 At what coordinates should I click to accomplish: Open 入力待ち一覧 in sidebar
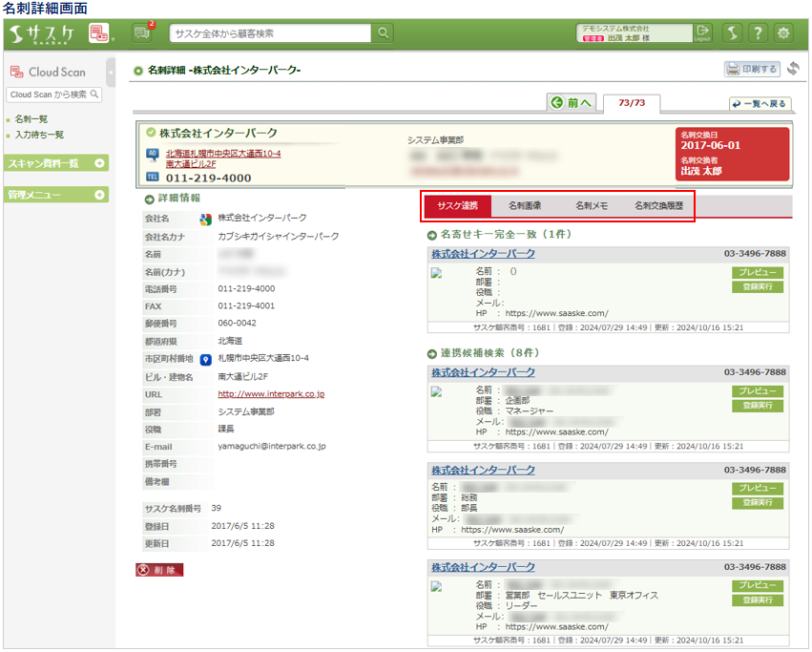coord(39,135)
